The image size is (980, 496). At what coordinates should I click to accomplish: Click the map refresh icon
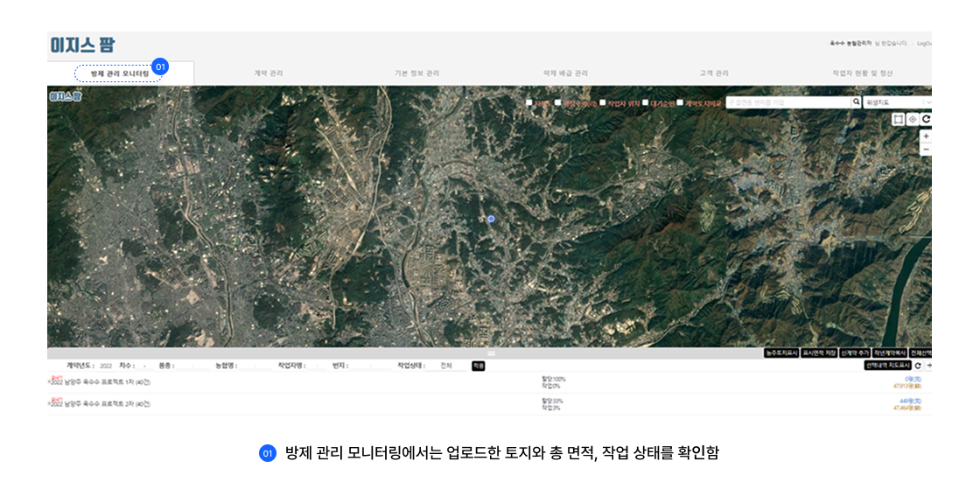pyautogui.click(x=927, y=119)
